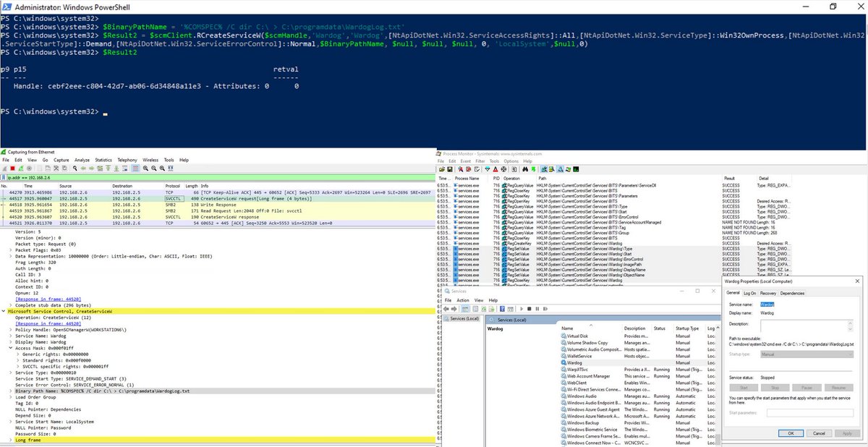Click Process Monitor save icon
Viewport: 868px width, 447px height.
click(x=450, y=169)
